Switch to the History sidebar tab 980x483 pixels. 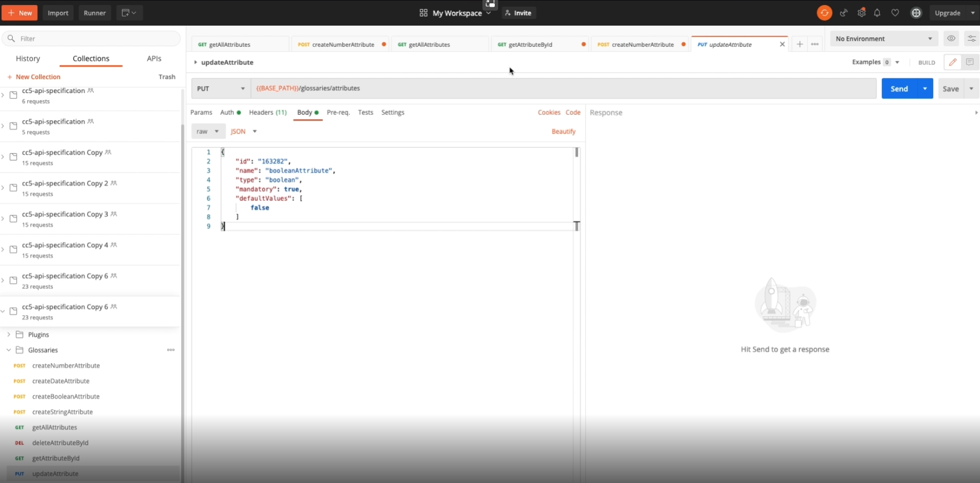pyautogui.click(x=28, y=59)
